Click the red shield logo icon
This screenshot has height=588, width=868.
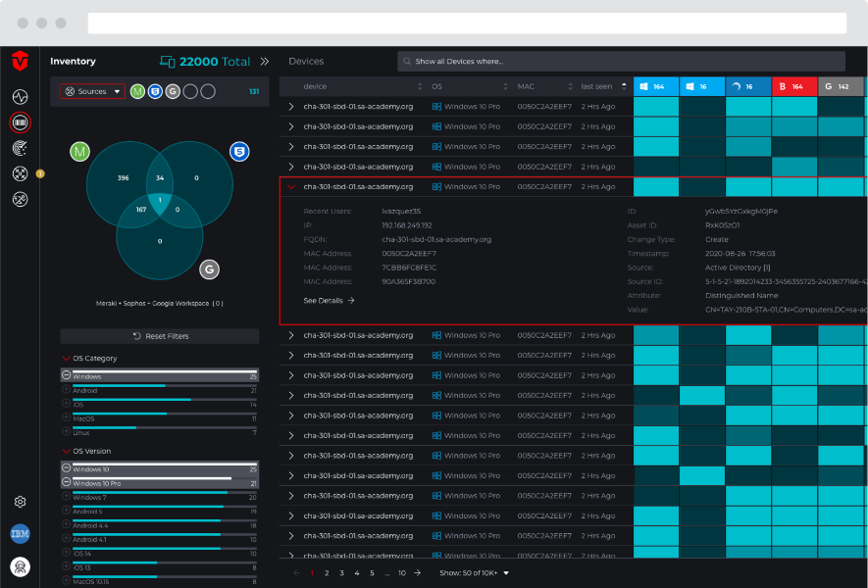(20, 61)
